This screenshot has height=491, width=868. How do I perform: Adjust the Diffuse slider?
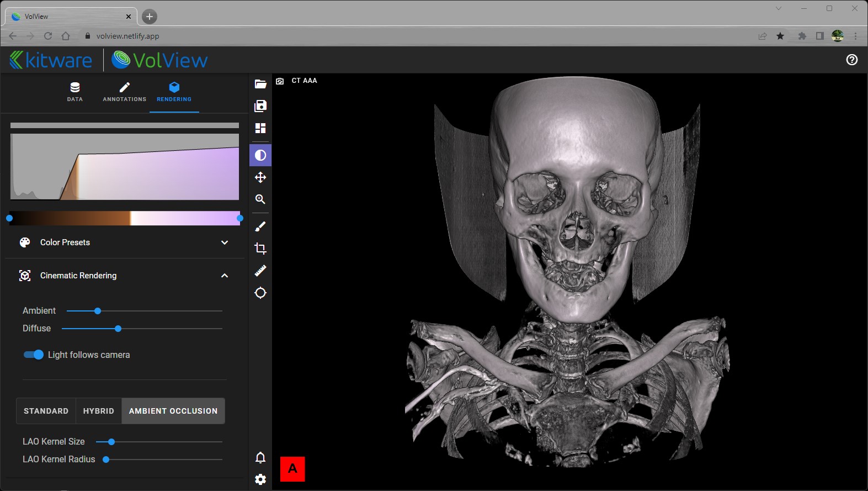pyautogui.click(x=142, y=329)
